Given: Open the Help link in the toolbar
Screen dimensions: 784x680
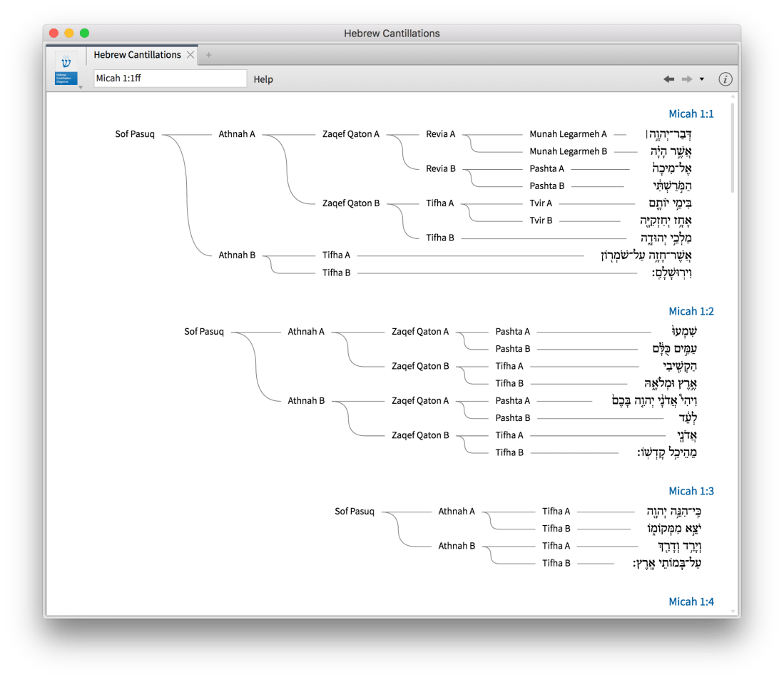Looking at the screenshot, I should pyautogui.click(x=263, y=79).
